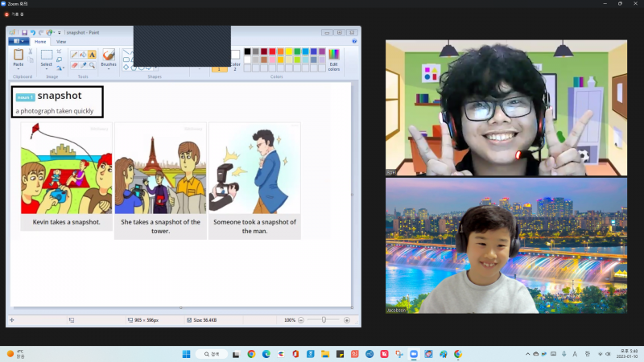Switch to the Home ribbon tab
Screen dimensions: 644x362
pyautogui.click(x=40, y=41)
